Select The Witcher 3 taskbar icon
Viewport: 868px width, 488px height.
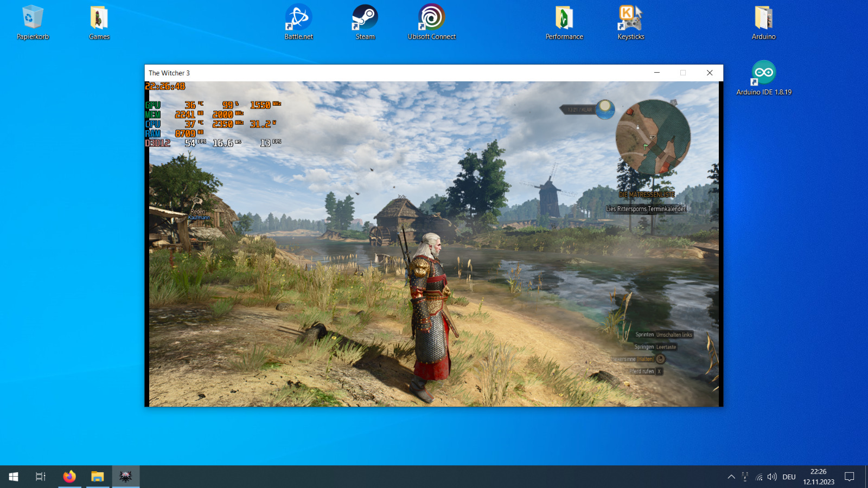pos(126,477)
